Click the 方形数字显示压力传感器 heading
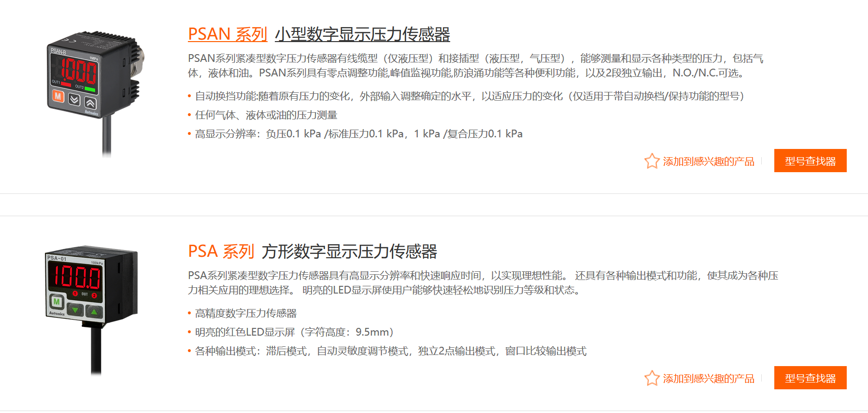Viewport: 868px width, 413px height. (x=349, y=251)
